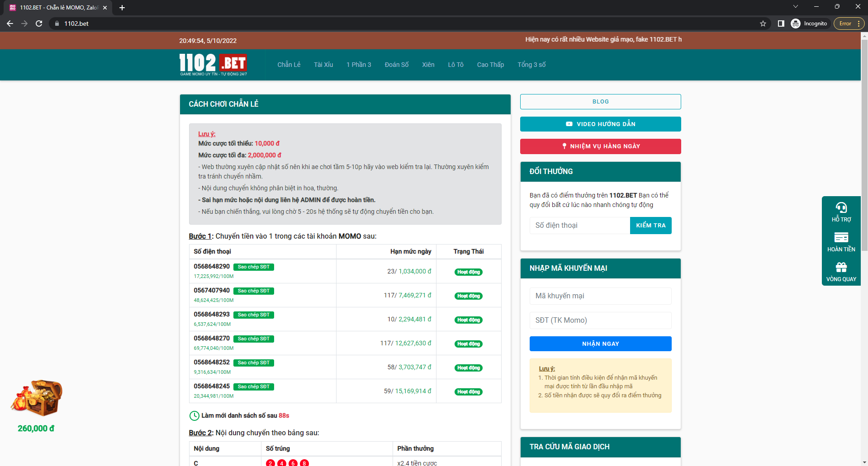Open the Chẵn Lẻ game menu
Screen dimensions: 868x466
pos(289,65)
